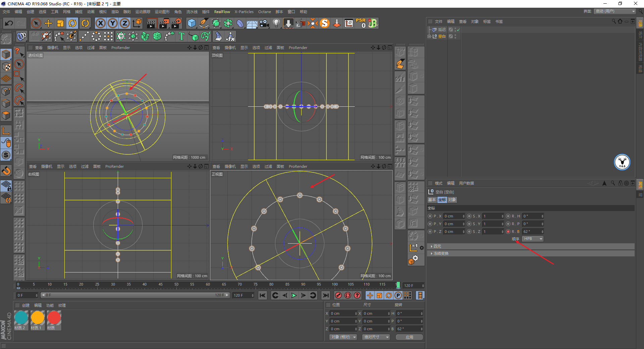
Task: Switch to 基本 tab in attributes
Action: coord(432,200)
